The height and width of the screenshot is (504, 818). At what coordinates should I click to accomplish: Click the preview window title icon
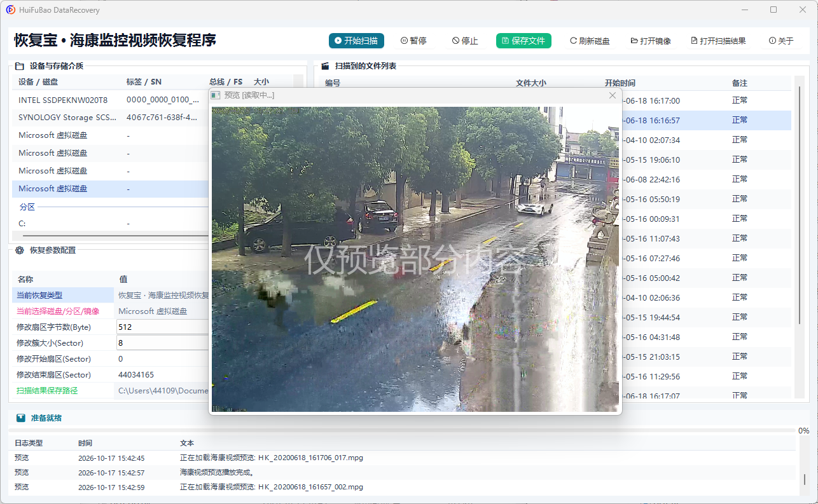(x=216, y=95)
